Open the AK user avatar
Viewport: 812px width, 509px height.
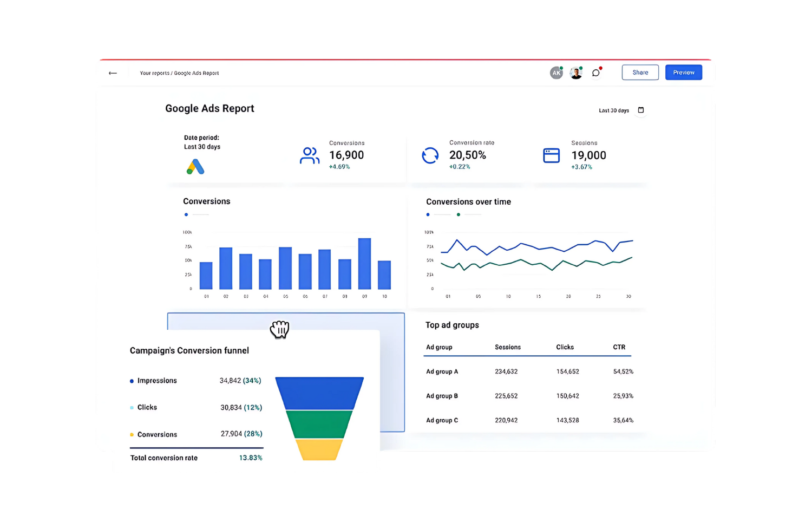556,73
